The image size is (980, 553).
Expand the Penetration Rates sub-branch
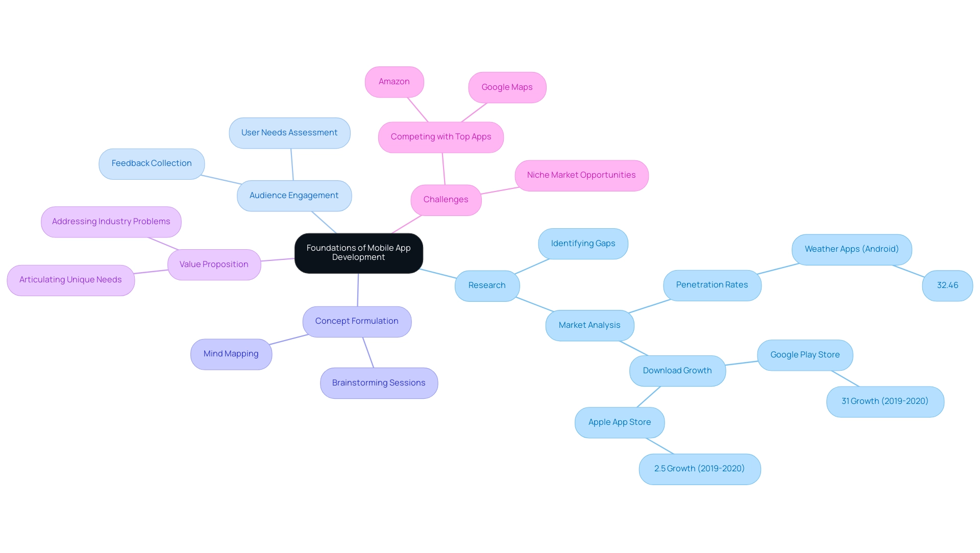(x=711, y=283)
